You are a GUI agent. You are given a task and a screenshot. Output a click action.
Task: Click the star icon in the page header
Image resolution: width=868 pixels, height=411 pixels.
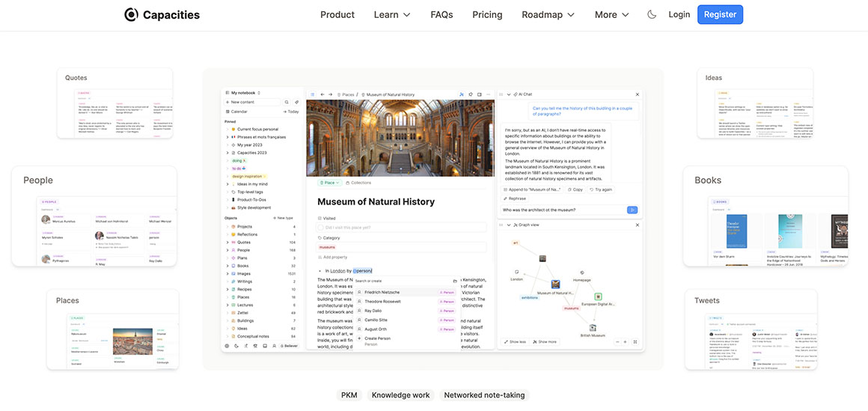coord(470,94)
